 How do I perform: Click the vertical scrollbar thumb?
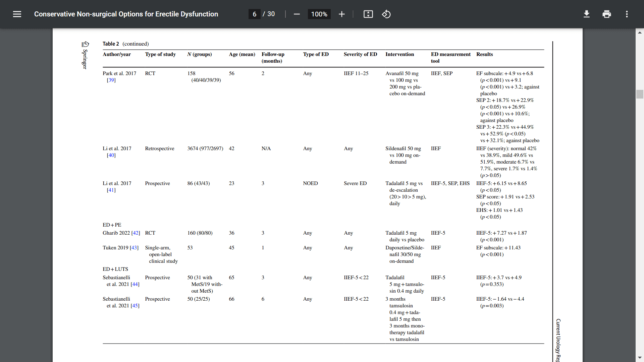coord(640,94)
